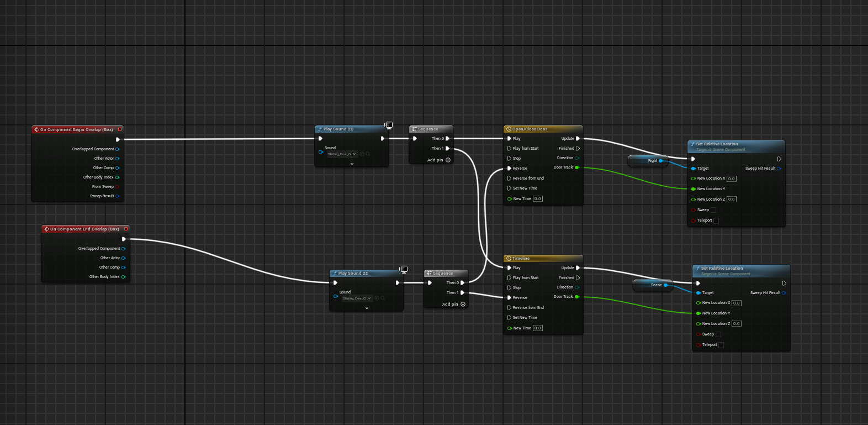Click "Then 1" label on Sequence after Sliding_Door_Cl
This screenshot has height=425, width=868.
click(x=453, y=293)
